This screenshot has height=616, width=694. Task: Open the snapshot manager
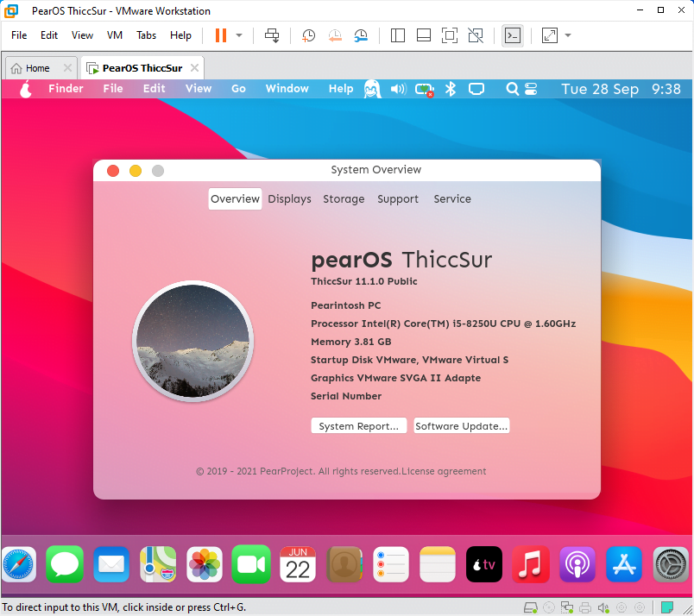click(361, 35)
